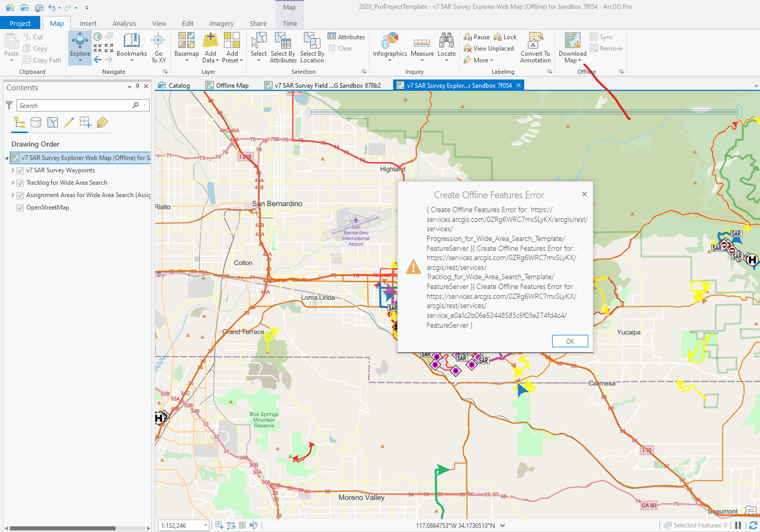
Task: Go to previous extent arrow
Action: point(98,59)
